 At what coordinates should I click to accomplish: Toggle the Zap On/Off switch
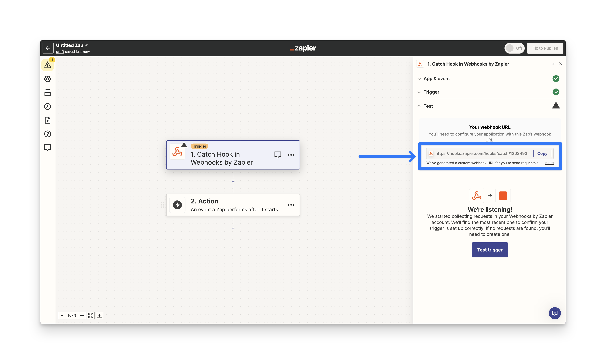[x=514, y=48]
